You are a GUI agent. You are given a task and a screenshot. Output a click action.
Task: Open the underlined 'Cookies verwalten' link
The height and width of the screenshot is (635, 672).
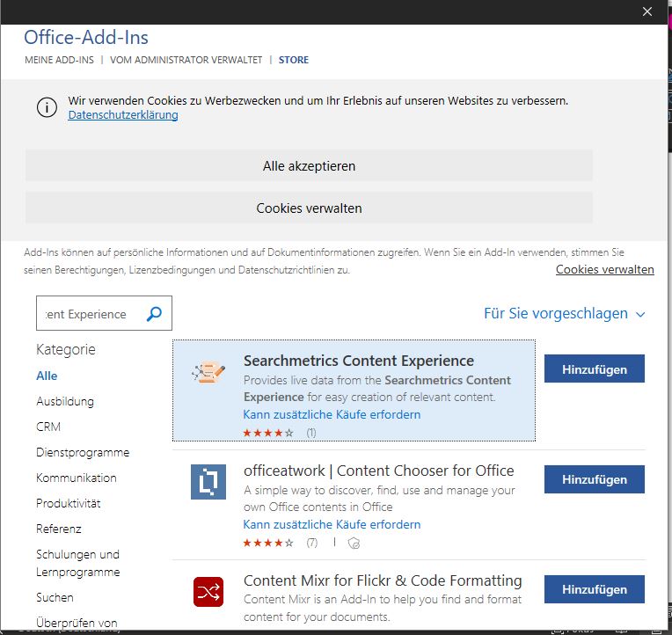point(605,269)
